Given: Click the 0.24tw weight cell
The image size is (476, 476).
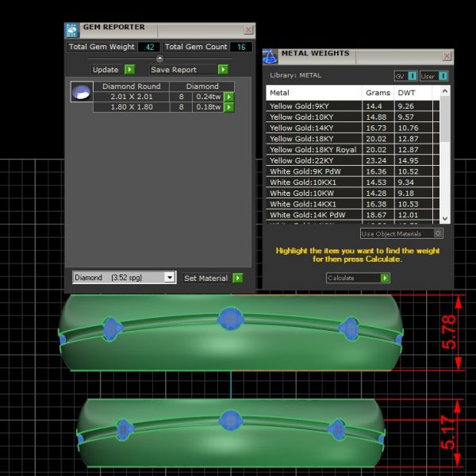Looking at the screenshot, I should tap(208, 97).
